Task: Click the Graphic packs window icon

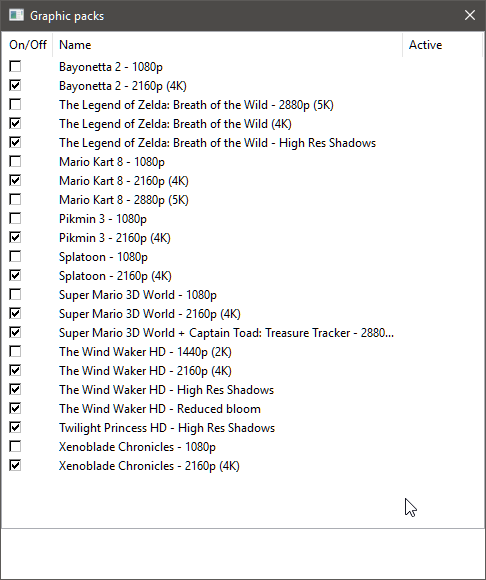Action: (16, 16)
